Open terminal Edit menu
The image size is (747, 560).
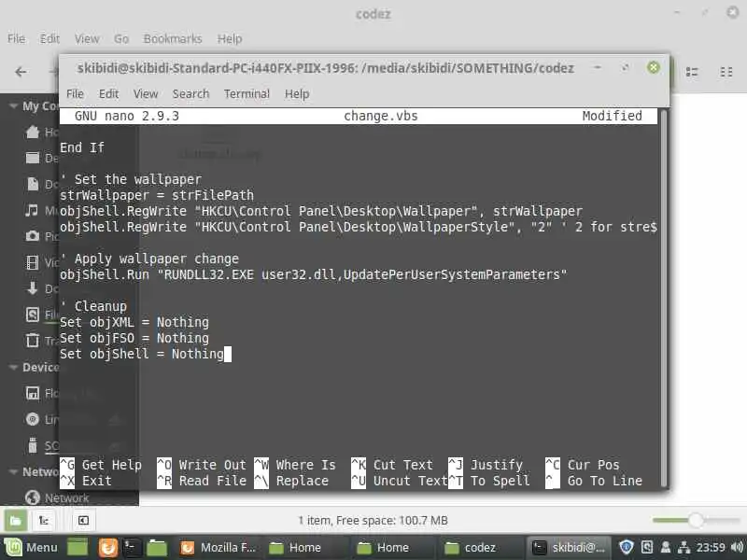(108, 94)
